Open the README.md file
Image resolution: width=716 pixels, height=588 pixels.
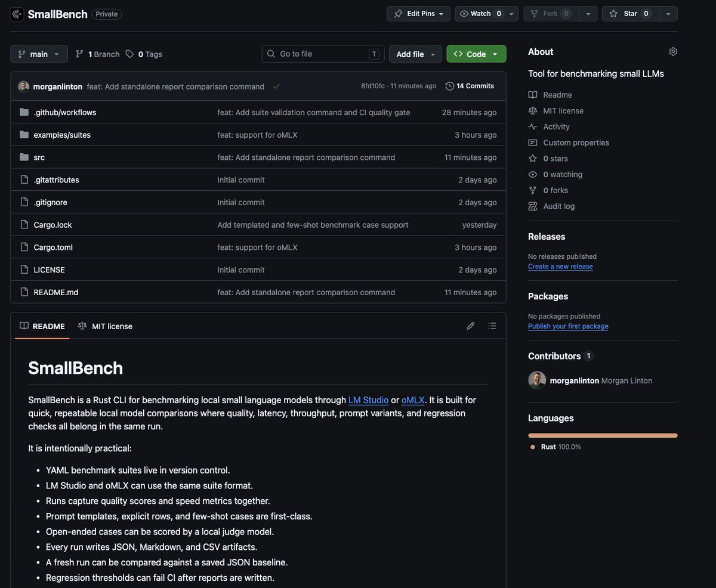(x=56, y=292)
